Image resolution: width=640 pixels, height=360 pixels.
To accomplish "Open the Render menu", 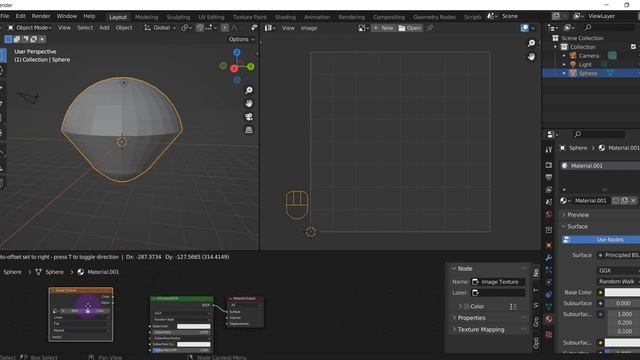I will pyautogui.click(x=41, y=16).
